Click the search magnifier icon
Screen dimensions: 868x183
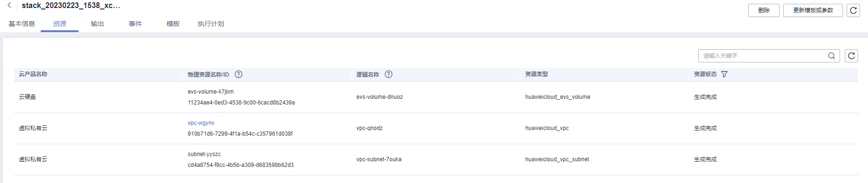(832, 56)
